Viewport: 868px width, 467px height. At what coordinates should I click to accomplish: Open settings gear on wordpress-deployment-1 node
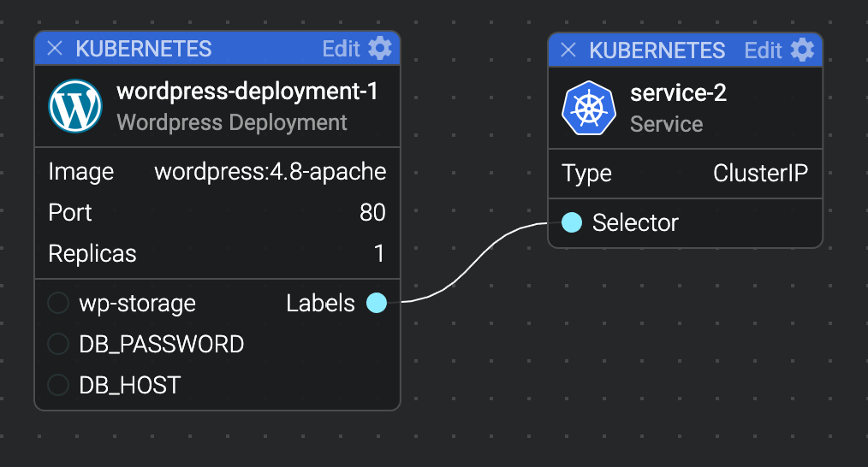tap(380, 49)
